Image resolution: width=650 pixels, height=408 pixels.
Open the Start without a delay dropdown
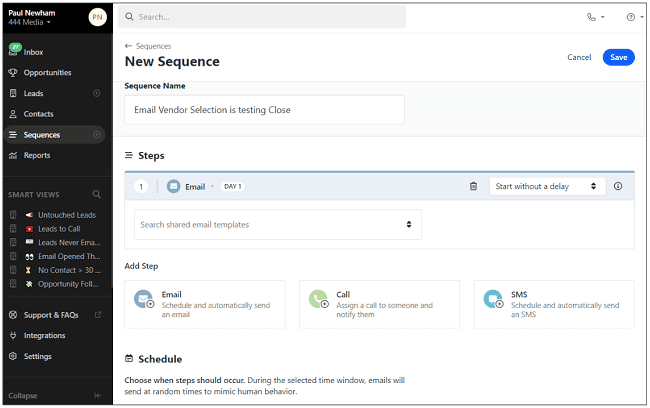point(546,186)
